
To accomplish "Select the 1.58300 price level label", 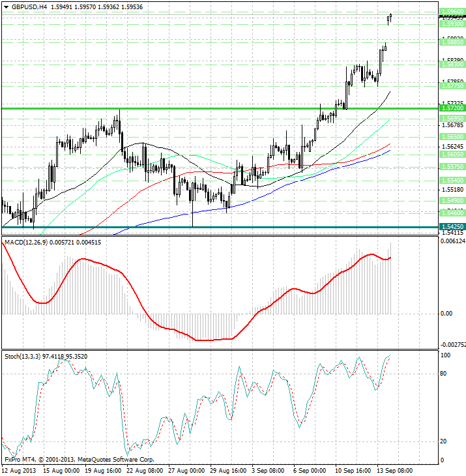I will coord(452,65).
